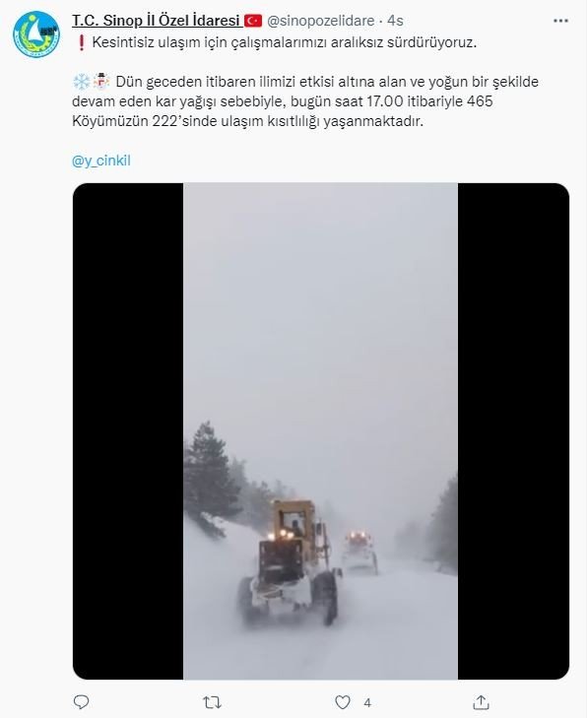This screenshot has height=718, width=588.
Task: Open tweet via the 'Kesintisiz ulaşım' text line
Action: (x=285, y=42)
